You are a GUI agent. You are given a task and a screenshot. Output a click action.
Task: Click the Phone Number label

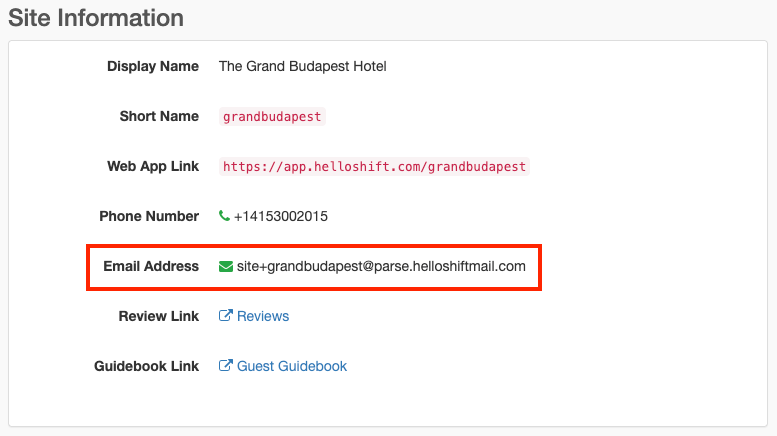point(149,216)
